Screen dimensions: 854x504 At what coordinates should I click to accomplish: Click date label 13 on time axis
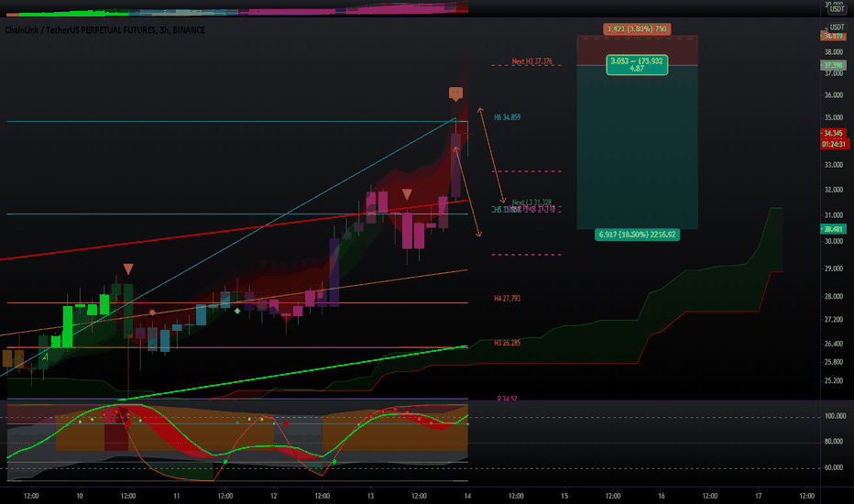(370, 496)
